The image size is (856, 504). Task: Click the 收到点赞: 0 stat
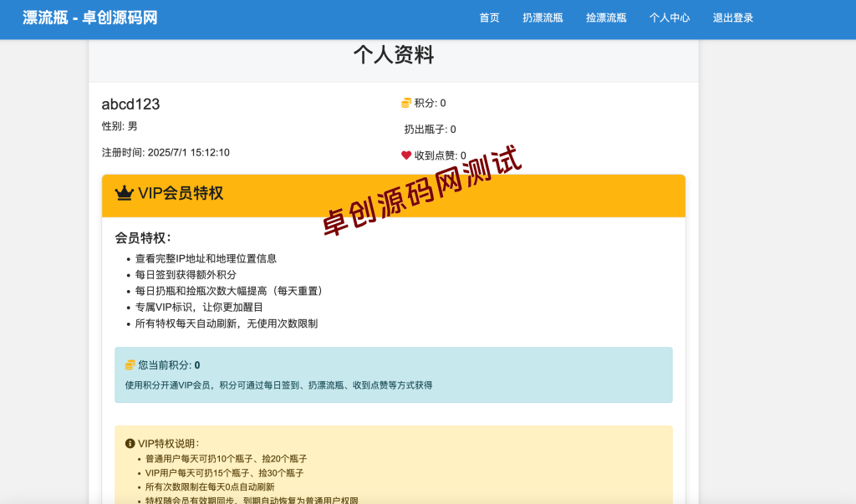(x=440, y=155)
